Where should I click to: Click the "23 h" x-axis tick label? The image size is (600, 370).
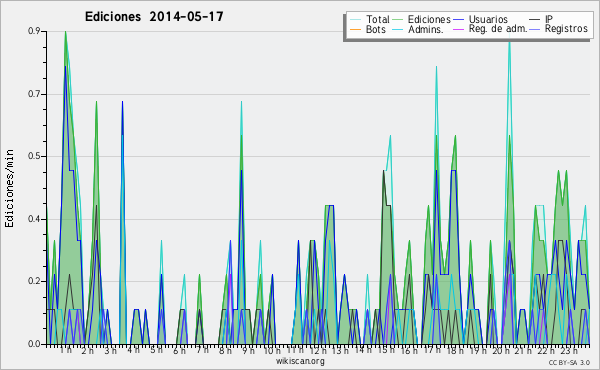click(569, 350)
